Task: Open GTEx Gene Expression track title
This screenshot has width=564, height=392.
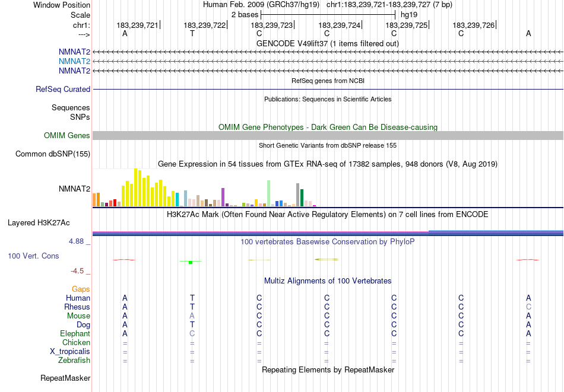Action: click(328, 164)
